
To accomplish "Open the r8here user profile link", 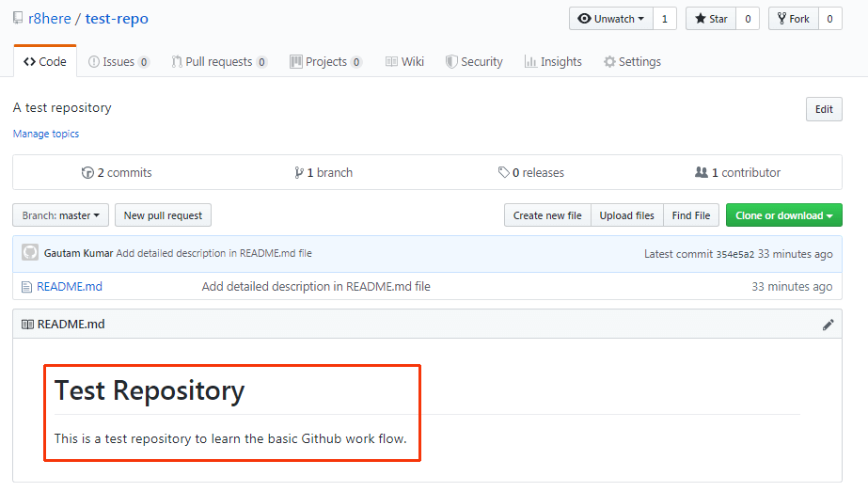I will [x=50, y=18].
